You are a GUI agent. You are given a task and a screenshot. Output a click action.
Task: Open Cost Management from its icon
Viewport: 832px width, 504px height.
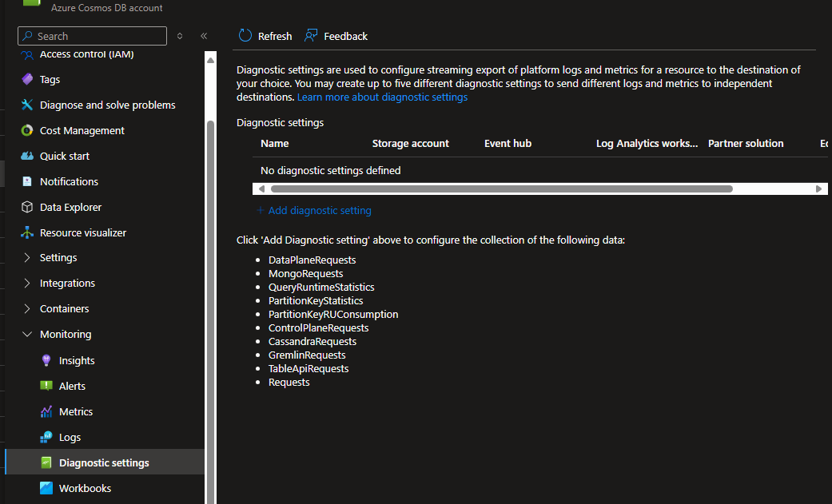pyautogui.click(x=27, y=130)
